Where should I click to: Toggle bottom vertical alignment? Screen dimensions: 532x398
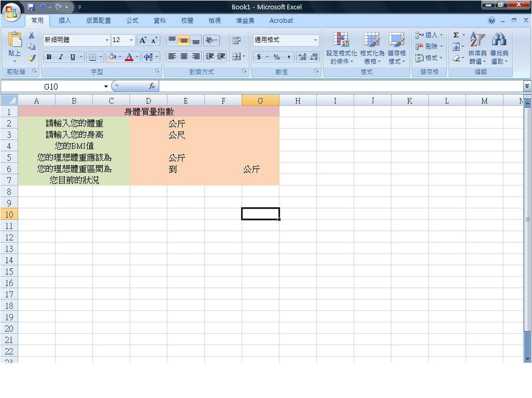(x=196, y=40)
